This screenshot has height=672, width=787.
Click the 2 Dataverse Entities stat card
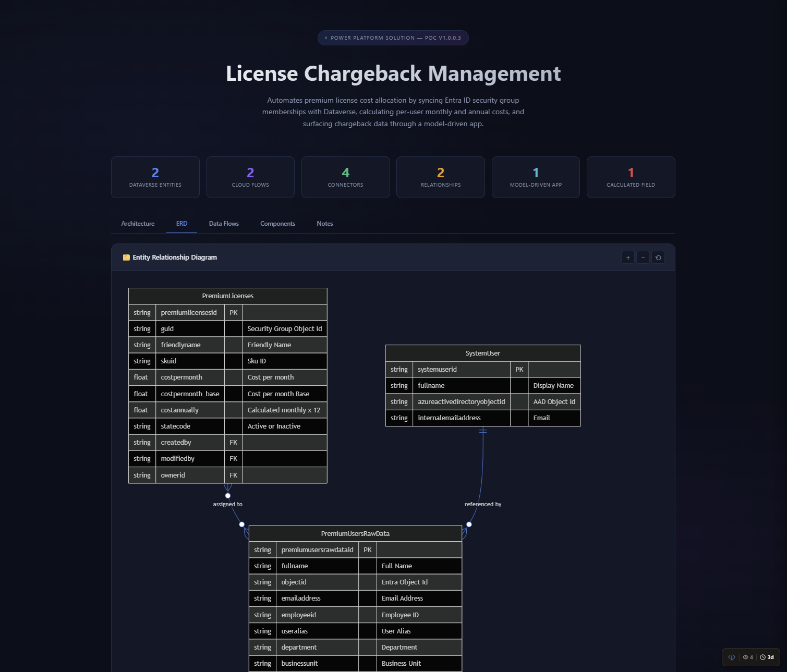[x=155, y=177]
